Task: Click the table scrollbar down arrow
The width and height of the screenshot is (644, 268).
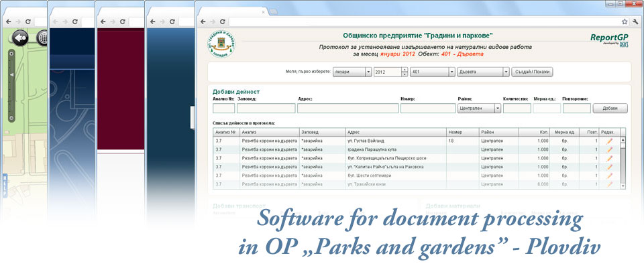Action: point(623,186)
